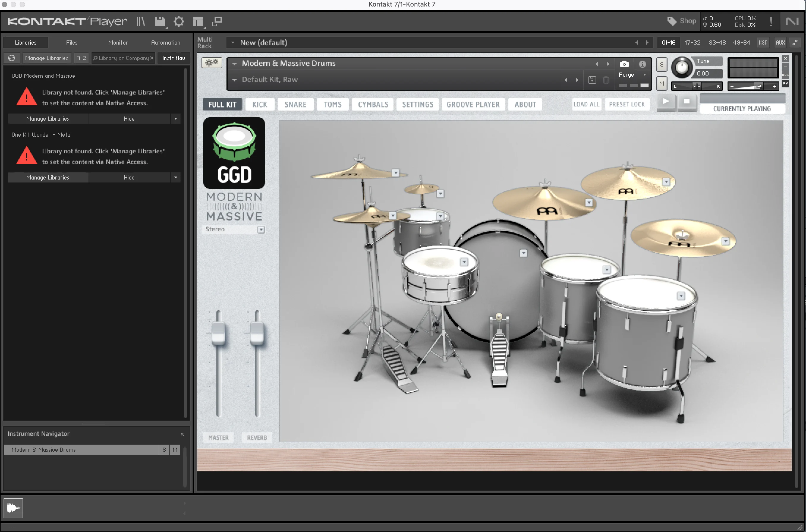Viewport: 806px width, 532px height.
Task: Click the save preset icon
Action: (592, 80)
